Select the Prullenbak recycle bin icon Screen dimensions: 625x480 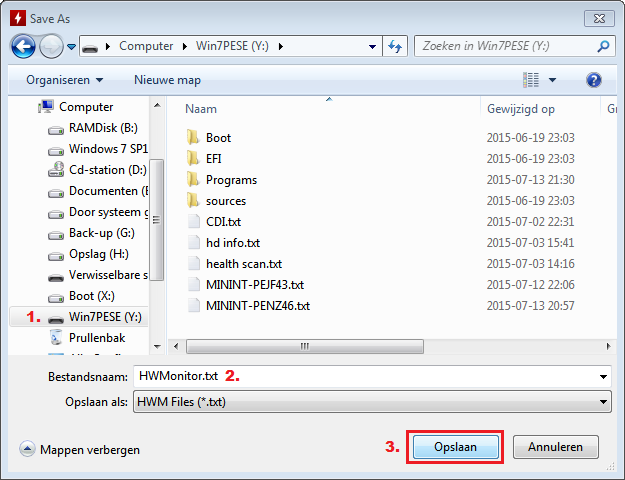point(56,338)
